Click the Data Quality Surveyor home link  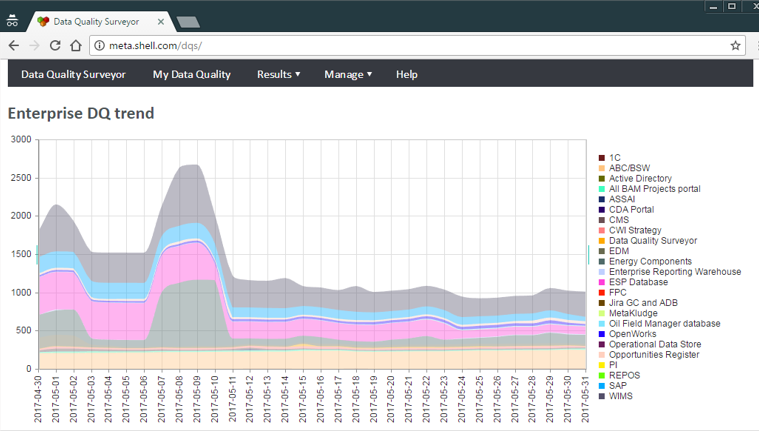click(x=73, y=74)
